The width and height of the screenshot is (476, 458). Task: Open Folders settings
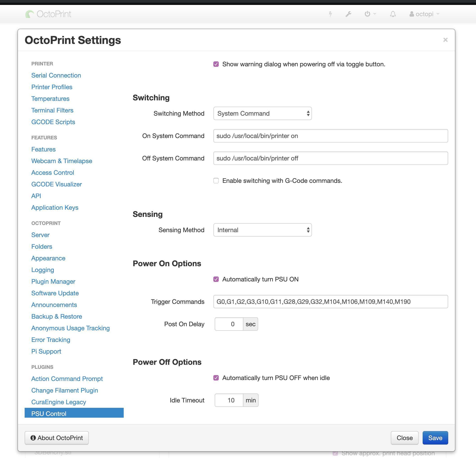pos(42,246)
